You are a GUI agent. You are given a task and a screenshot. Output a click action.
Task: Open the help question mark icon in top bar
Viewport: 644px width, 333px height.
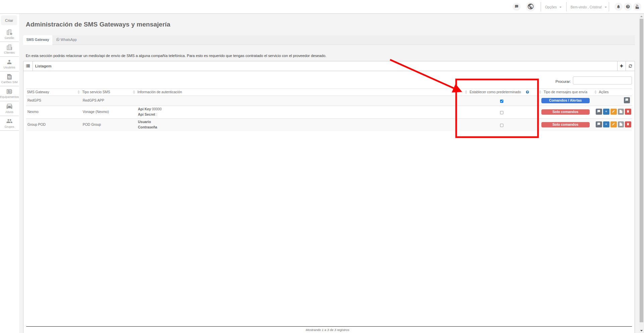628,7
